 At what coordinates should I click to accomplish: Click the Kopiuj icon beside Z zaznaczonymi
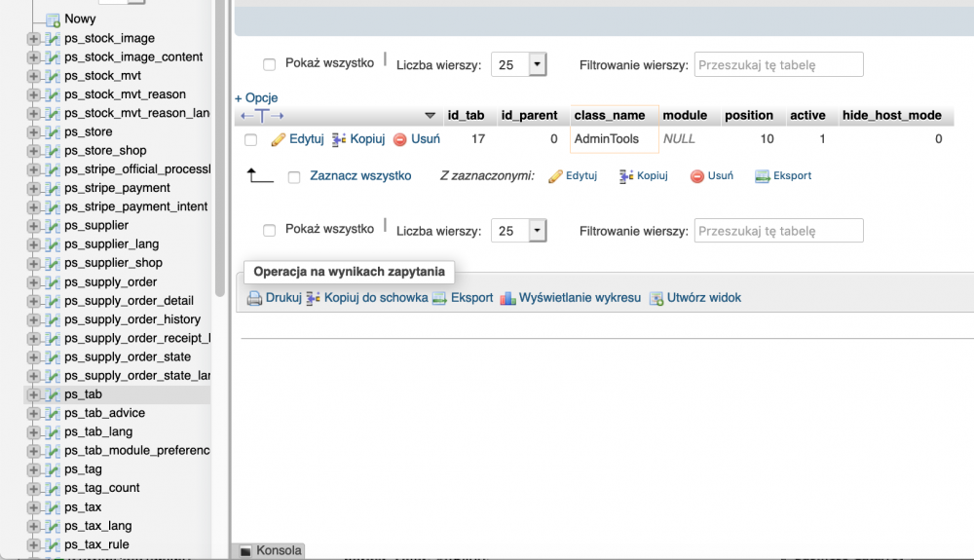pyautogui.click(x=625, y=176)
